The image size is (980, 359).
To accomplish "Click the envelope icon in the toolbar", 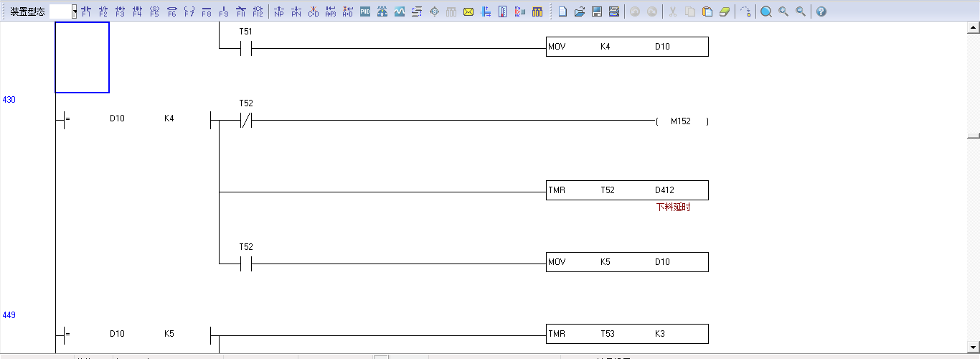I will pos(468,11).
